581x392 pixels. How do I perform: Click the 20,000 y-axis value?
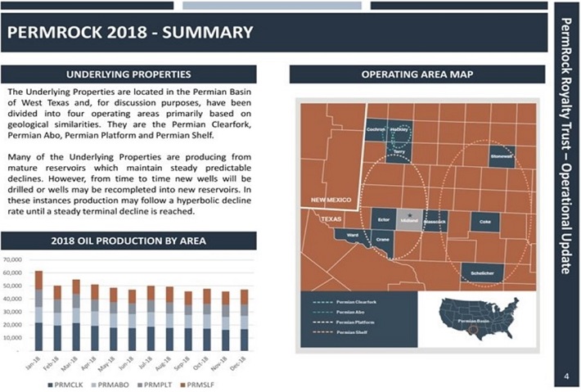[x=12, y=325]
